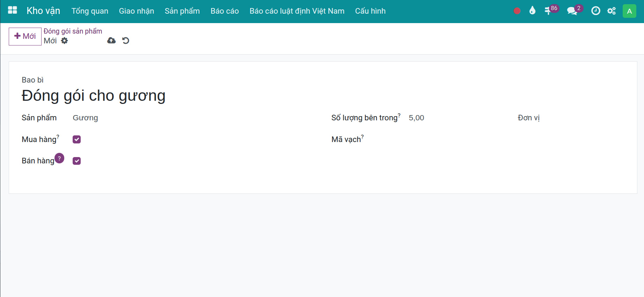Open the debug gears settings icon
This screenshot has width=644, height=297.
(612, 11)
